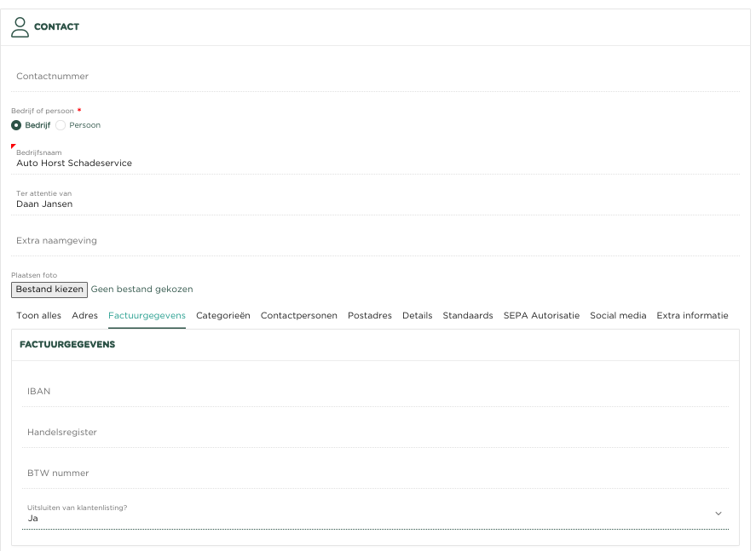Open the SEPA Autorisatie tab
Viewport: 756px width, 551px height.
point(541,315)
